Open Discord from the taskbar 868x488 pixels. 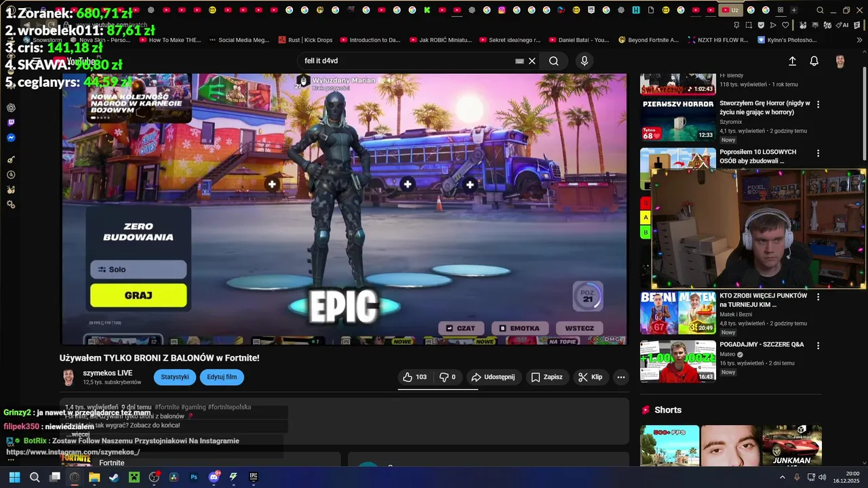point(214,477)
